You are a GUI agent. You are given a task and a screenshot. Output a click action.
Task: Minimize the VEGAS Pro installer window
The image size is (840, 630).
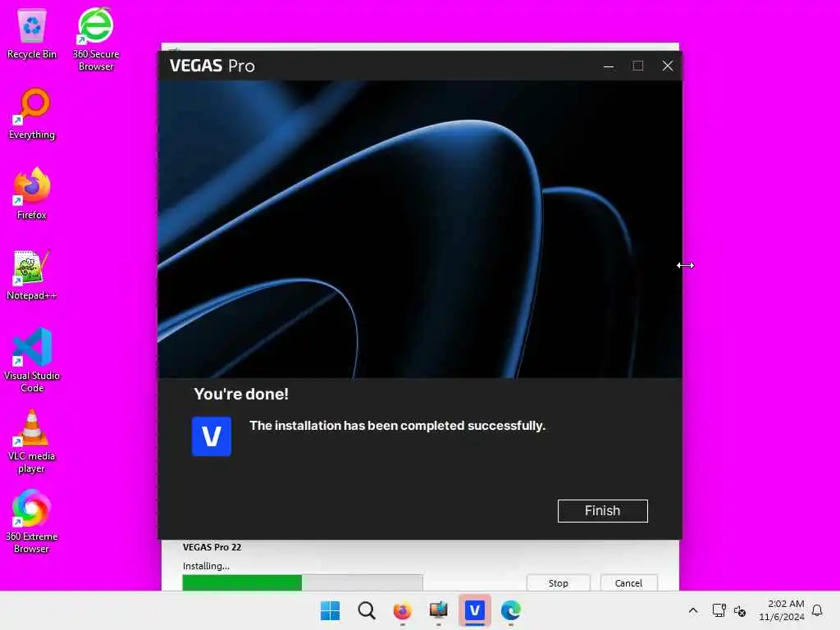pos(609,66)
